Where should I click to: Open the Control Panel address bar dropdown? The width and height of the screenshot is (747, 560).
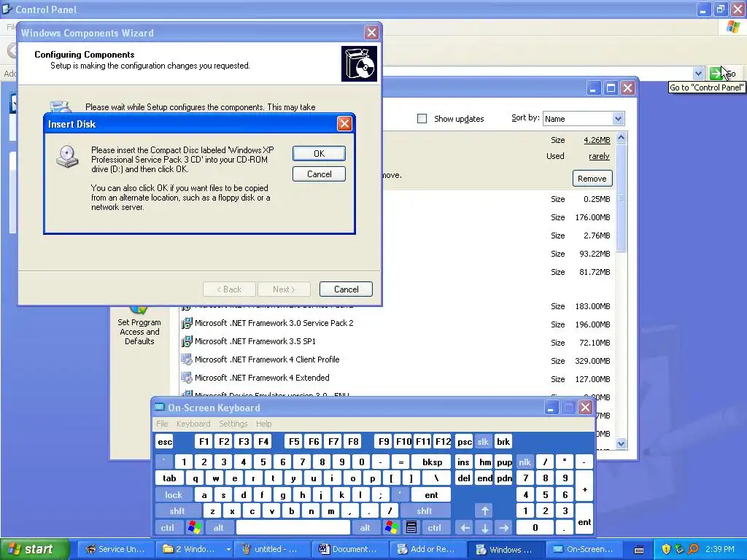click(x=698, y=74)
